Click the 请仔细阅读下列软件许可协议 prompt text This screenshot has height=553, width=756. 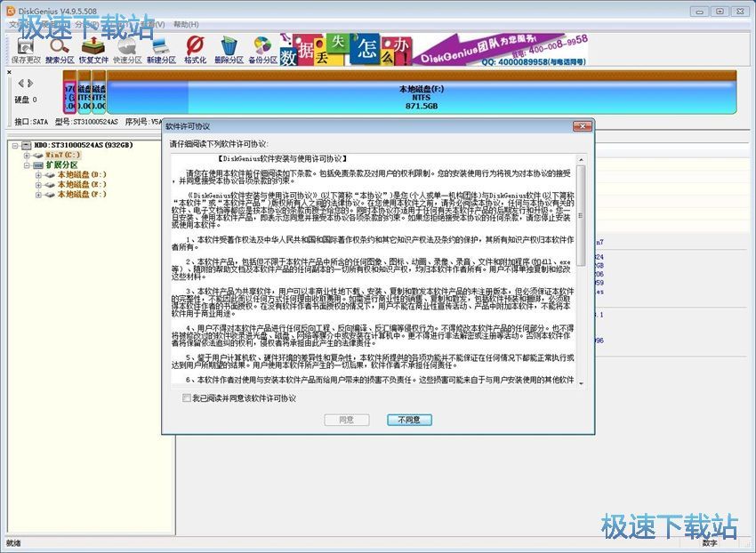219,144
